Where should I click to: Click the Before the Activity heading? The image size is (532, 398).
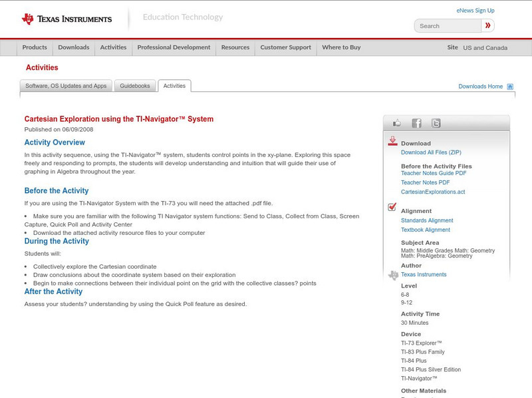57,190
